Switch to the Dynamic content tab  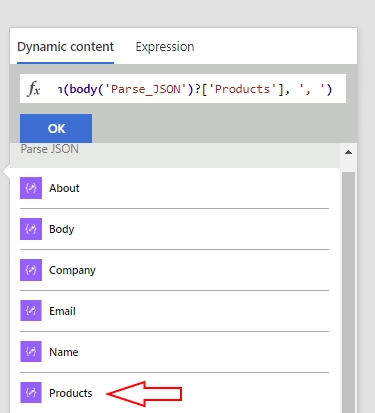(65, 47)
